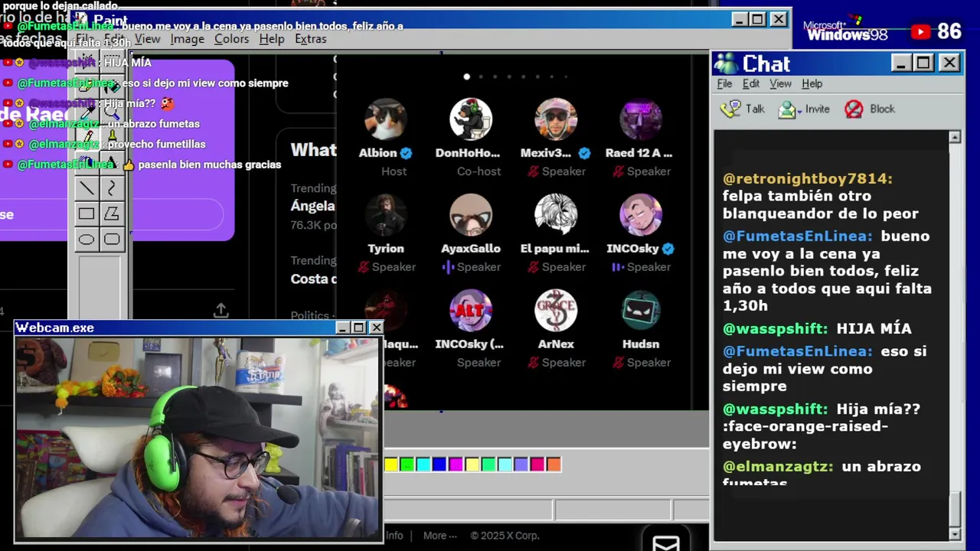
Task: Open the Chat window Edit menu
Action: coord(751,83)
